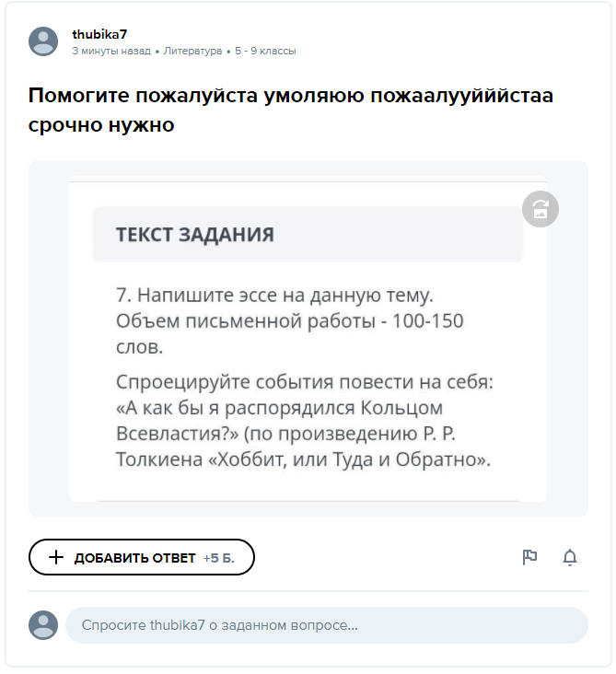Click the '7. Напишите эссе' line

coord(274,296)
